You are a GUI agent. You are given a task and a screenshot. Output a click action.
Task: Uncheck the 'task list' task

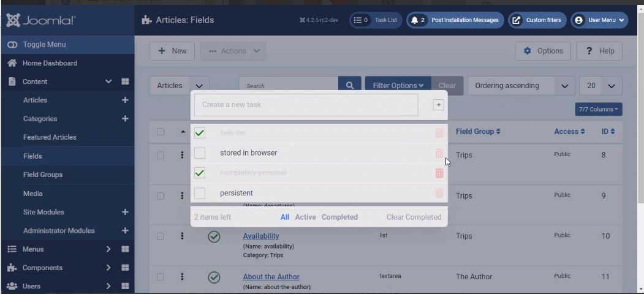tap(200, 133)
